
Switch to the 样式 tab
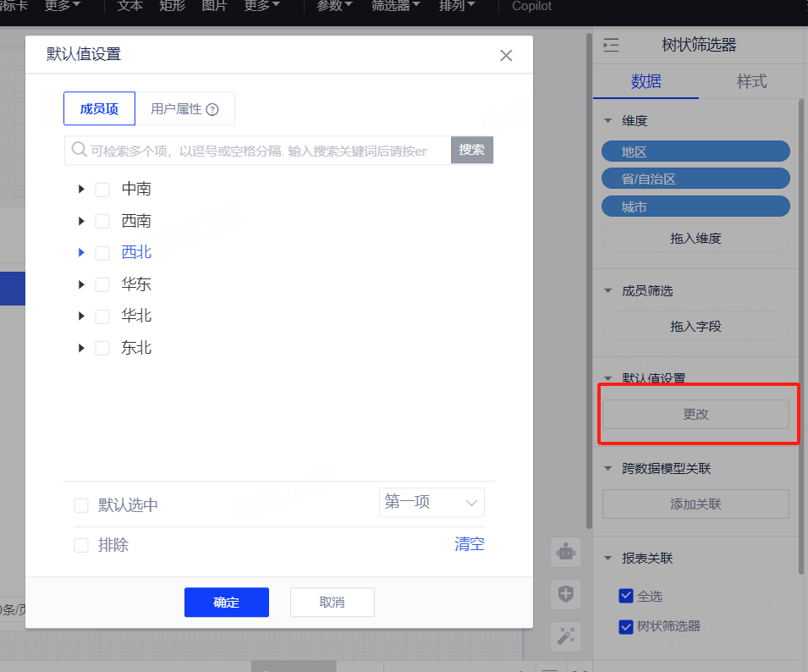pyautogui.click(x=751, y=81)
